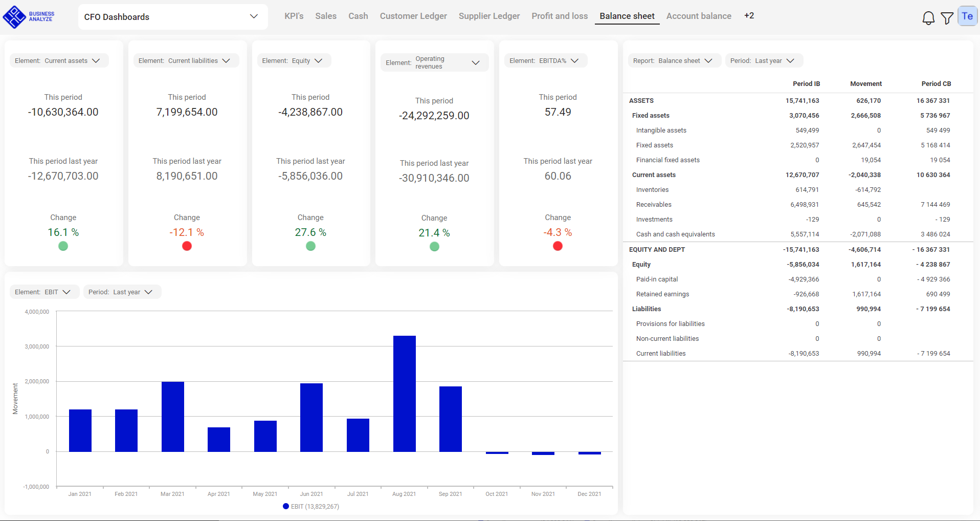Toggle the EBIT series in chart legend
Screen dimensions: 980x521
point(310,506)
